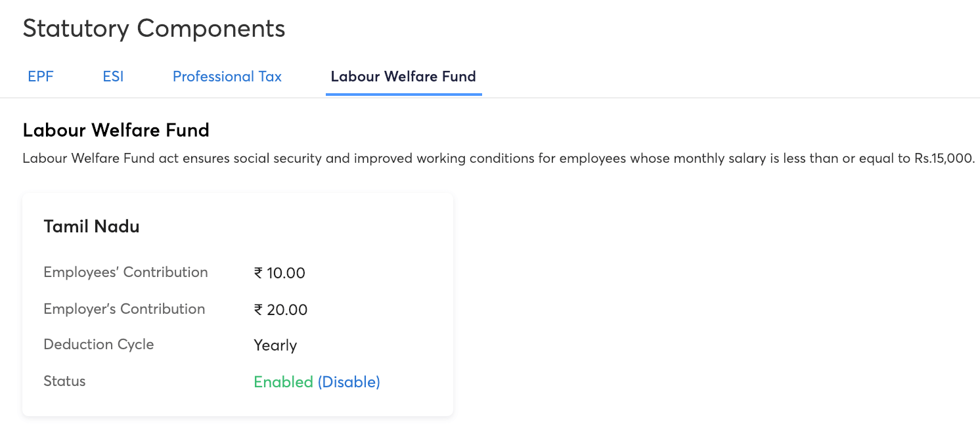Select the ₹ 20.00 contribution amount

280,310
